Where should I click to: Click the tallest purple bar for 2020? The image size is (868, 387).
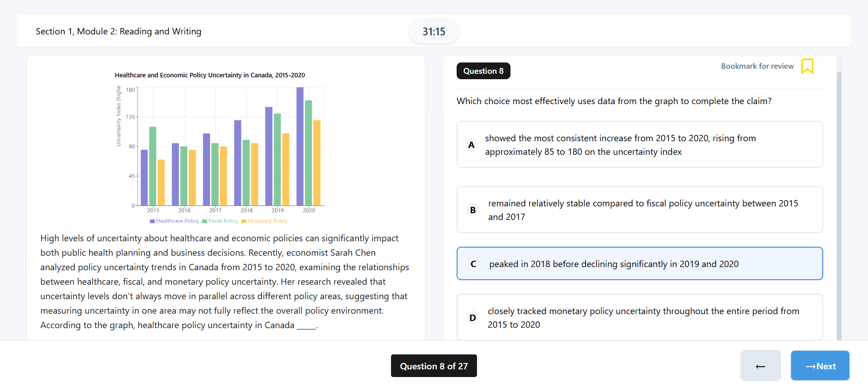click(x=300, y=147)
